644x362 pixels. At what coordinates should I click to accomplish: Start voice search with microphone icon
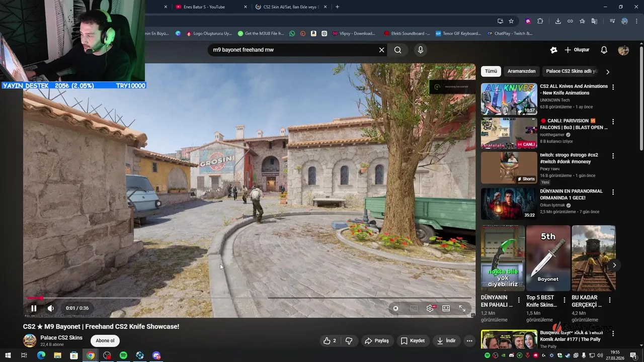[x=421, y=50]
